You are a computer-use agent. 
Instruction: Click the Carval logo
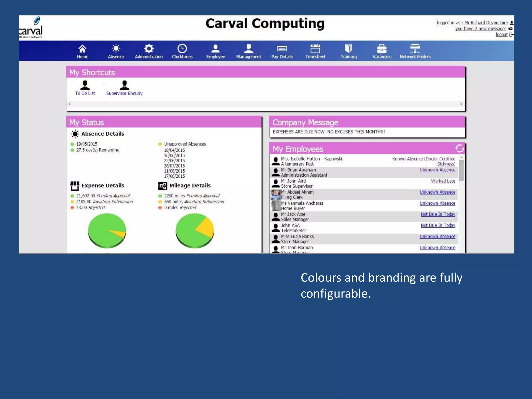coord(31,28)
